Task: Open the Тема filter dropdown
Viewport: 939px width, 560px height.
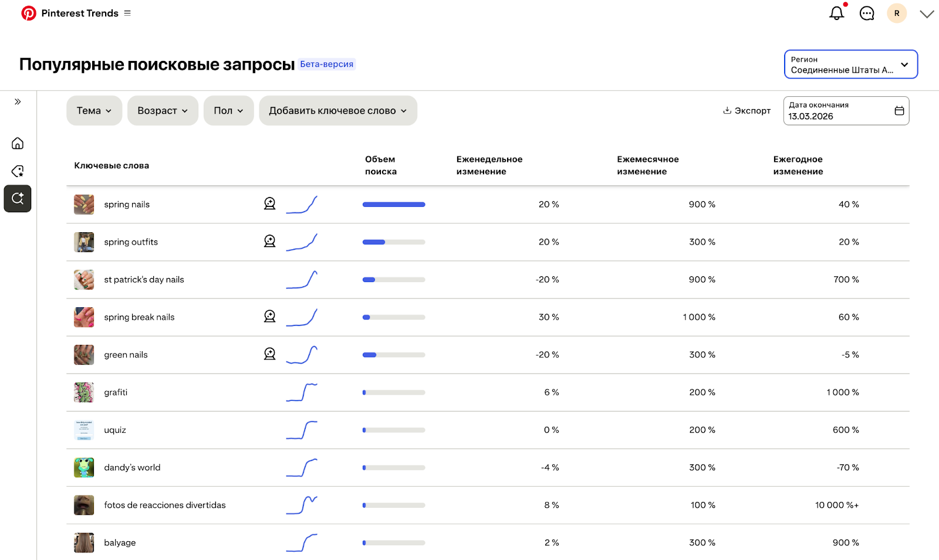Action: coord(94,111)
